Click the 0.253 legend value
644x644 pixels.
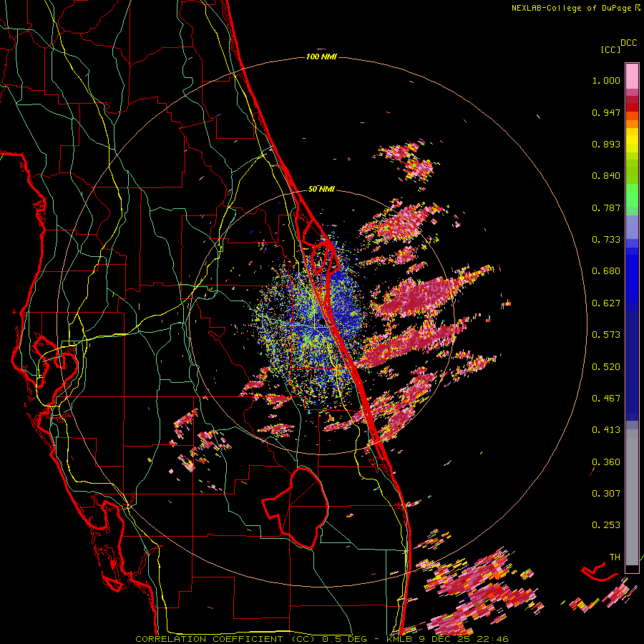tap(606, 525)
